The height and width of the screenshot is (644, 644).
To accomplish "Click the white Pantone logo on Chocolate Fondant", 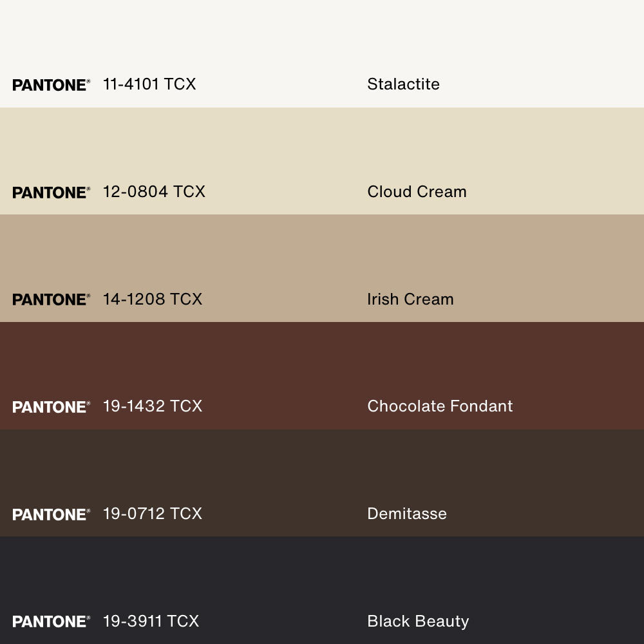I will point(51,407).
